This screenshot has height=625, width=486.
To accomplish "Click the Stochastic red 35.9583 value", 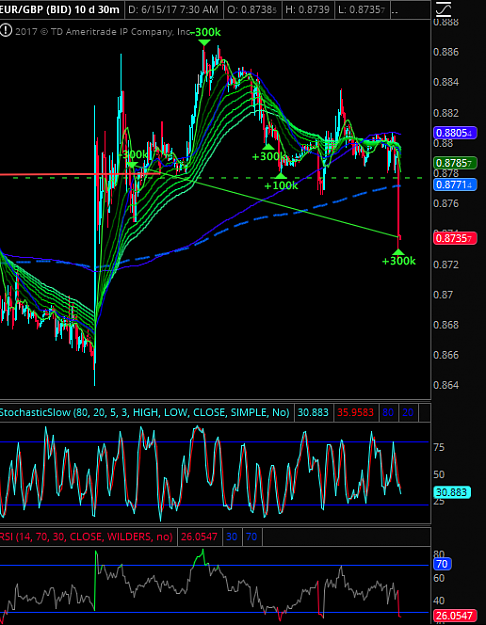I will coord(355,412).
